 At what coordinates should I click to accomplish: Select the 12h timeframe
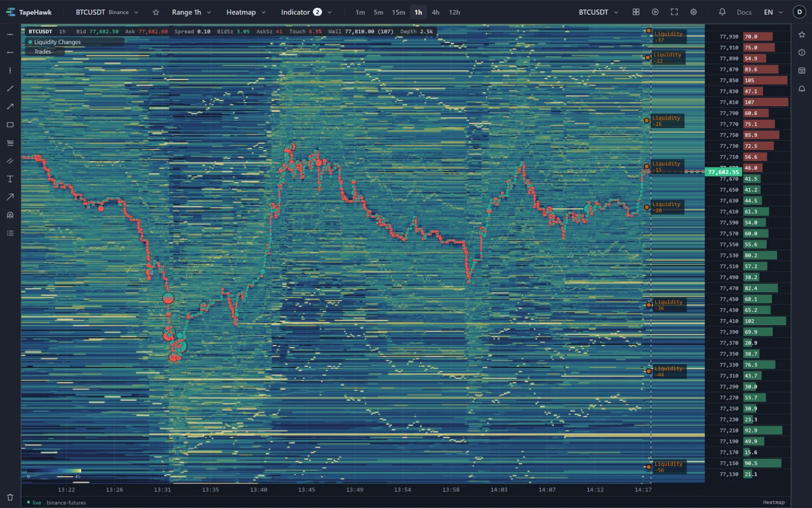[454, 12]
